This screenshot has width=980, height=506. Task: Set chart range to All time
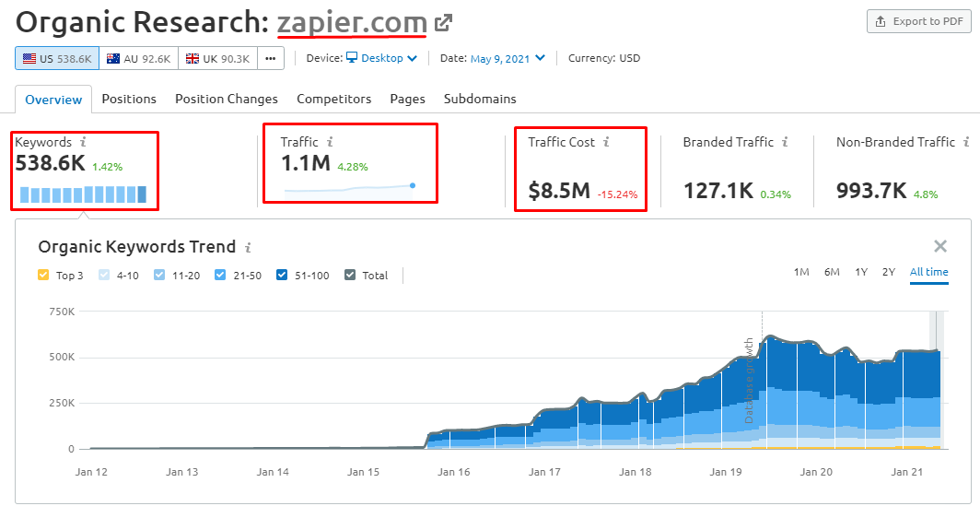[928, 272]
